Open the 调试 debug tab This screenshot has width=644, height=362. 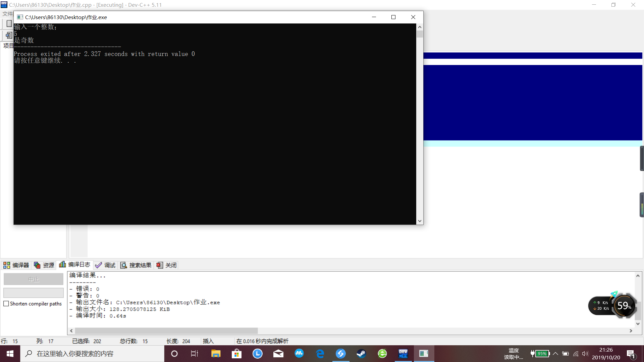pyautogui.click(x=106, y=265)
